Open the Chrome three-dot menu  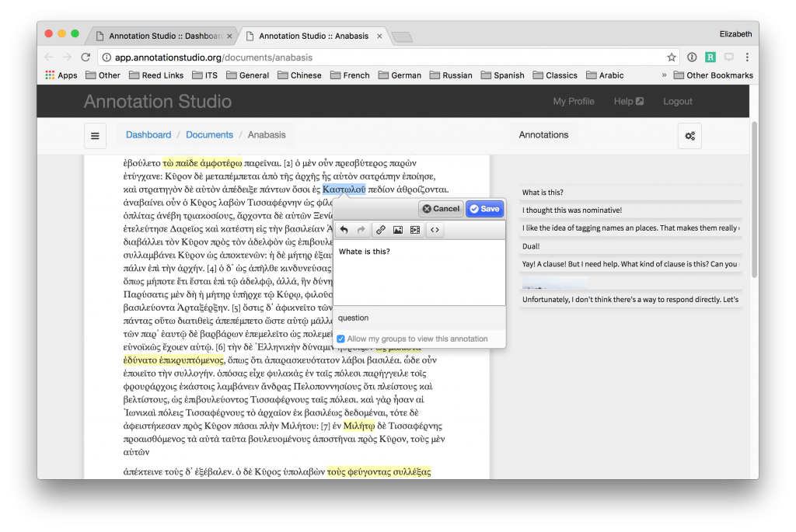pyautogui.click(x=746, y=57)
